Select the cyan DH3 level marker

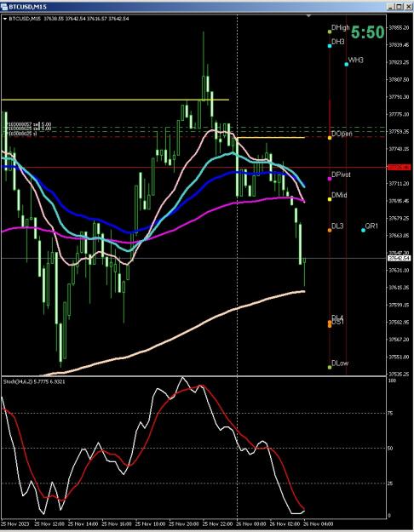(x=330, y=46)
